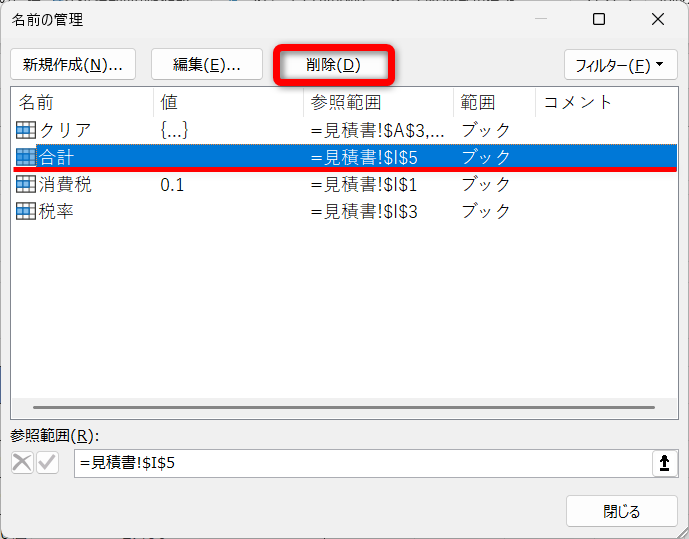Click the {...} value of クリア
Image resolution: width=689 pixels, height=539 pixels.
pos(174,130)
